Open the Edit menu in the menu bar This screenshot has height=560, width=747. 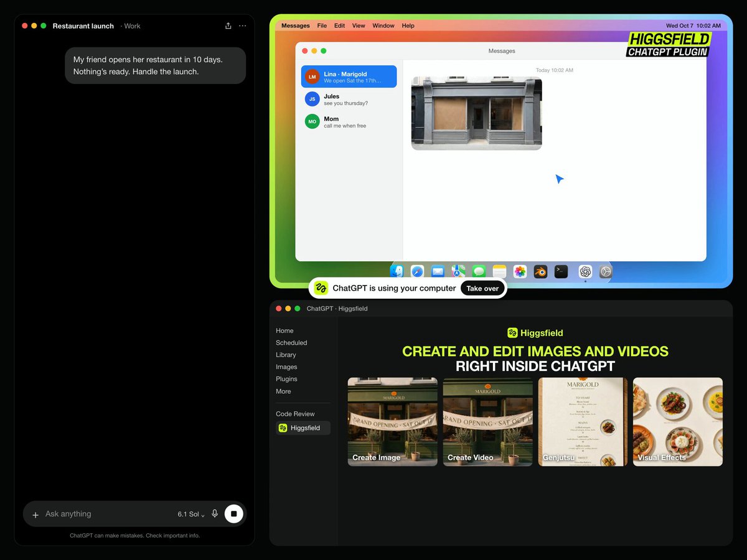(339, 26)
